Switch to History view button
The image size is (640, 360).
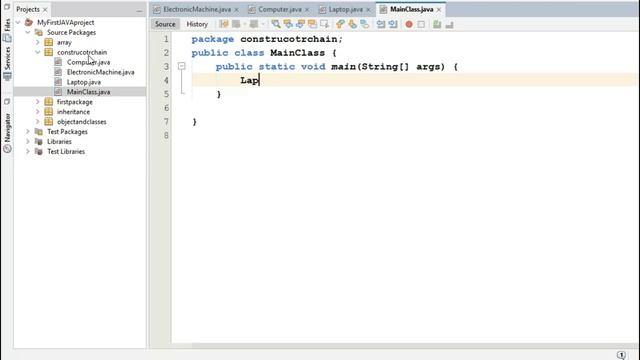click(197, 24)
